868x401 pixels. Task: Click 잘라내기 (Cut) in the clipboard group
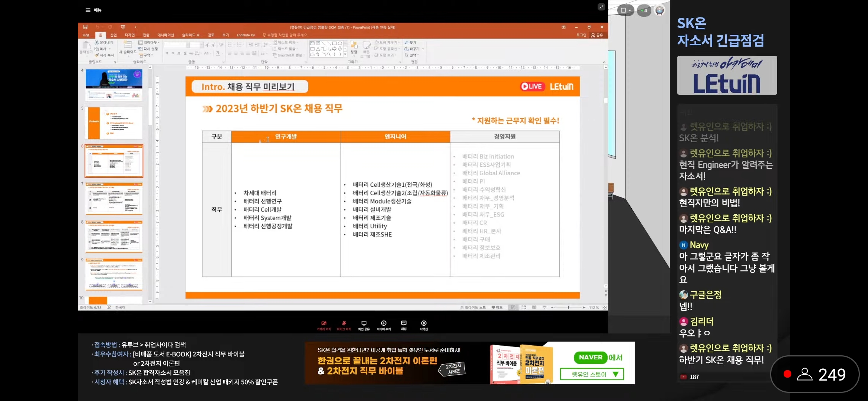pos(104,42)
